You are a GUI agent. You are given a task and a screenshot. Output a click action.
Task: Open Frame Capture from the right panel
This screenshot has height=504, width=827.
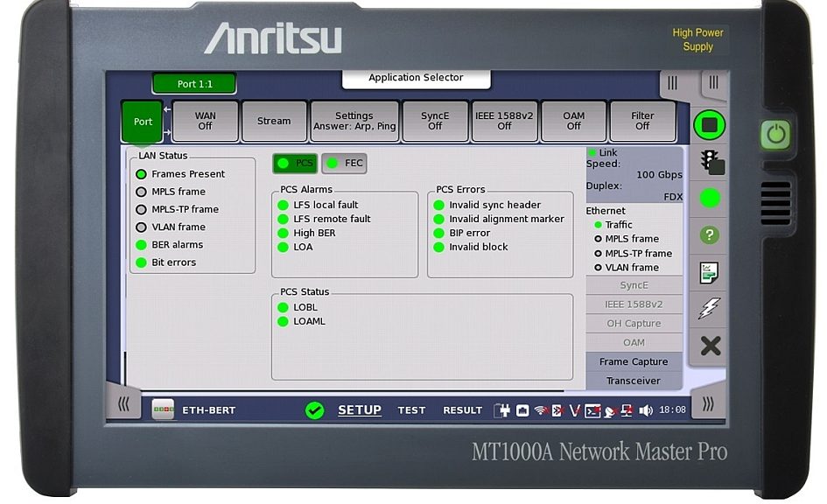[x=634, y=361]
